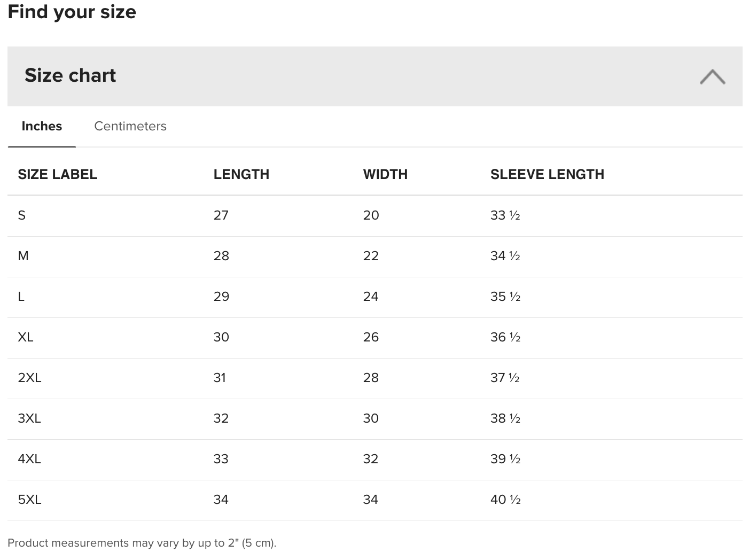The image size is (749, 560).
Task: Click the Find your size heading
Action: [x=72, y=12]
